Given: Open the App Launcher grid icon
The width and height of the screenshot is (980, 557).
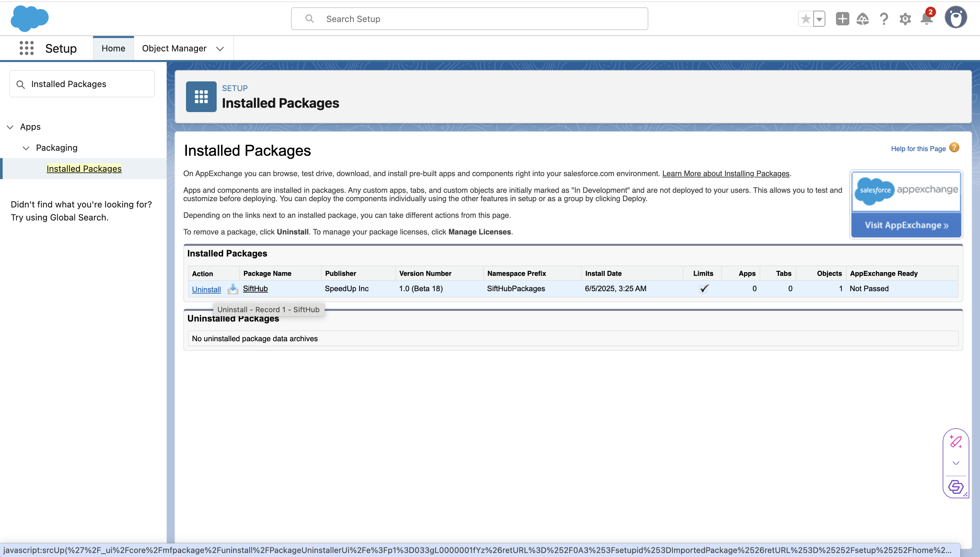Looking at the screenshot, I should [26, 48].
